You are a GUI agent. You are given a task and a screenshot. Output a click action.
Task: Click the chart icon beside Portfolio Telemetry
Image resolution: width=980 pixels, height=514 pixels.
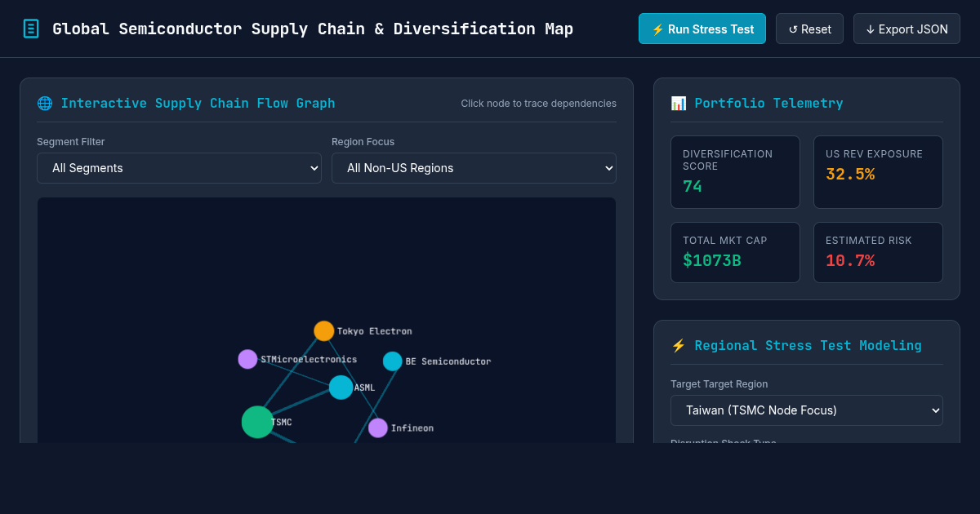679,104
